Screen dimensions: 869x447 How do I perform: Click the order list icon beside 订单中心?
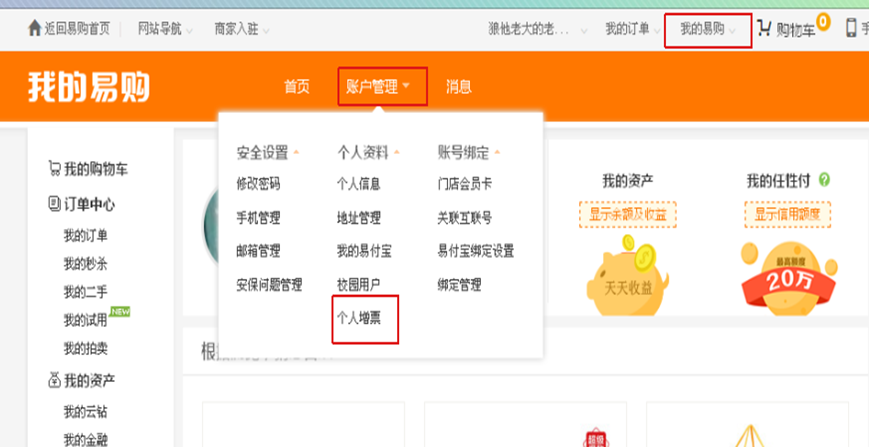pyautogui.click(x=54, y=204)
